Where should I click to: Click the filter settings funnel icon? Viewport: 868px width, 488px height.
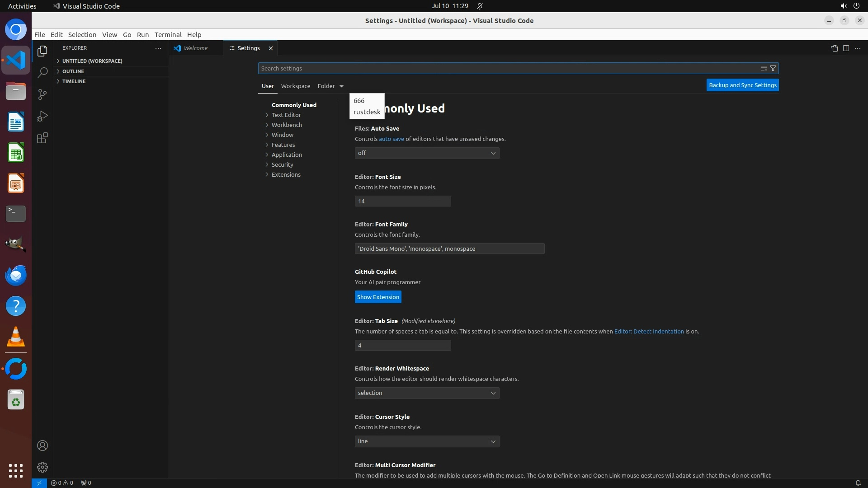pos(773,68)
